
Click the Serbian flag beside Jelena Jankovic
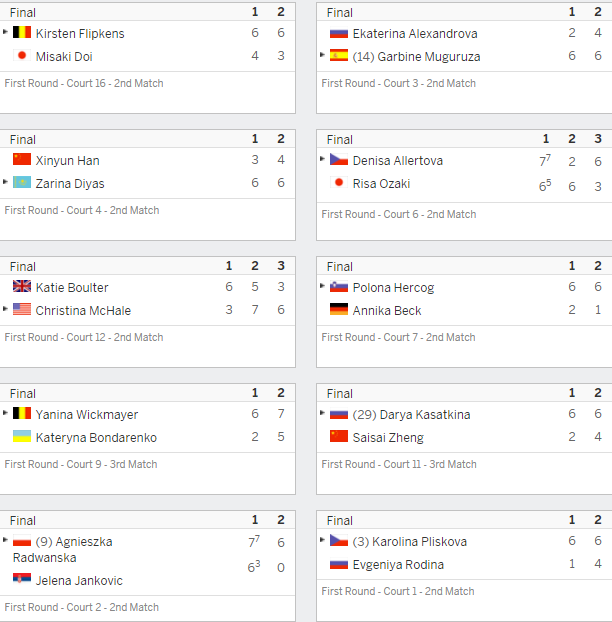click(22, 579)
